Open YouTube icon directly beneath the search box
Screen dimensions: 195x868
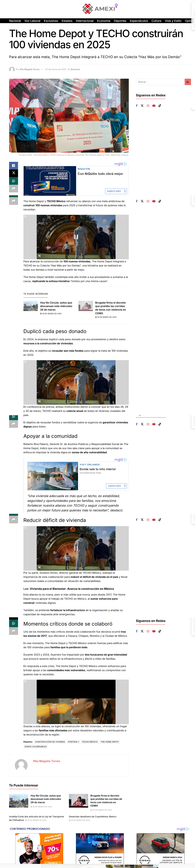(154, 105)
